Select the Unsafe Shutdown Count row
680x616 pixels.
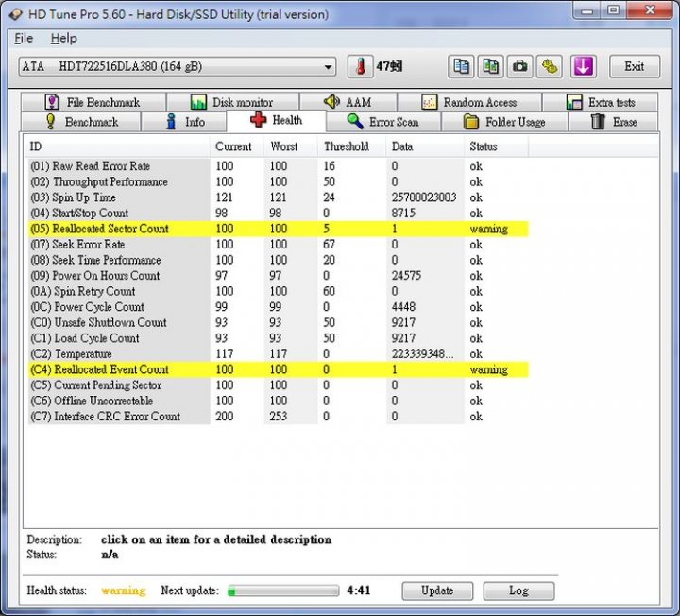[x=279, y=322]
